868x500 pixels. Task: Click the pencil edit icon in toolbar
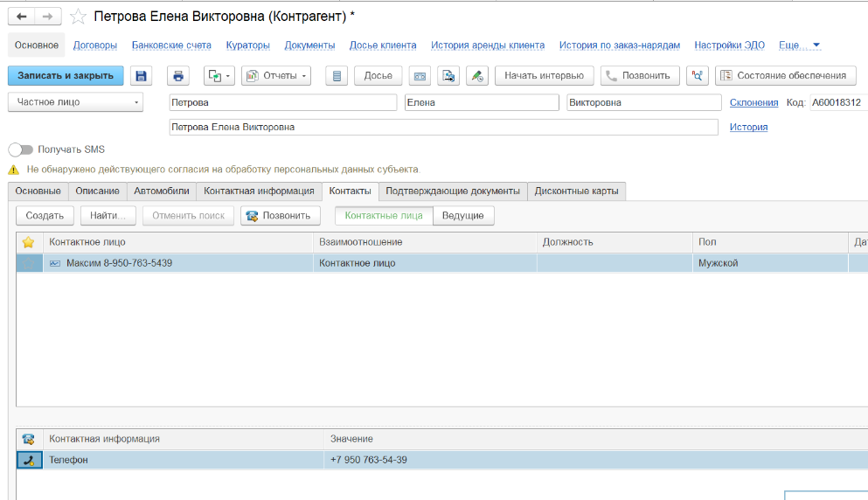476,76
